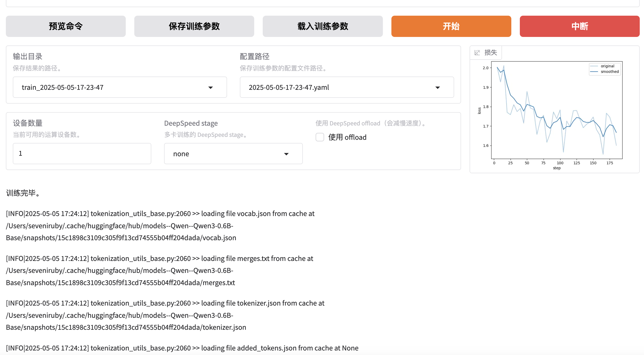Focus the 设备数量 number input
The width and height of the screenshot is (644, 355).
pos(82,154)
